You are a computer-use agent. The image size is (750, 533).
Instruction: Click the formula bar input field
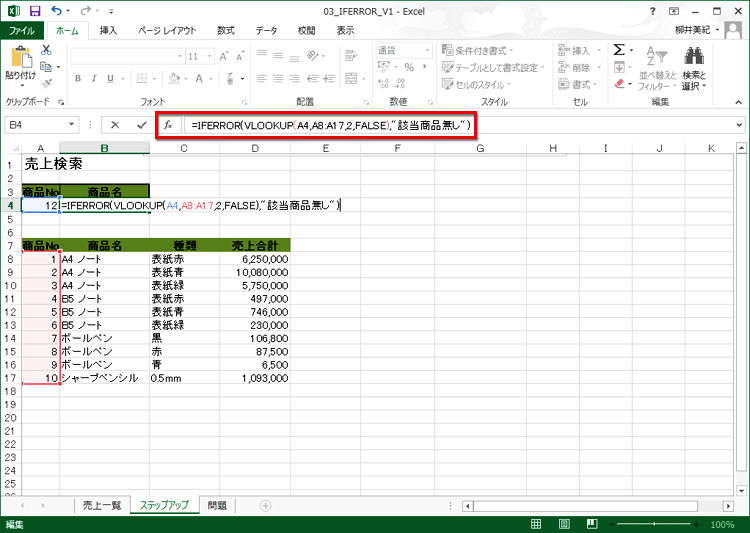(458, 125)
